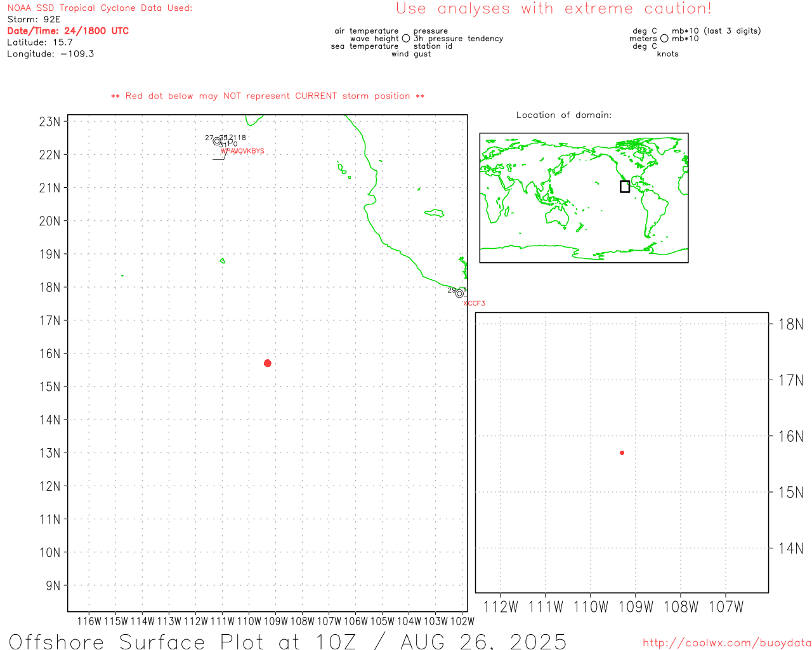Screen dimensions: 812x650
Task: Click the '3h pressure tendency' legend label
Action: click(458, 39)
